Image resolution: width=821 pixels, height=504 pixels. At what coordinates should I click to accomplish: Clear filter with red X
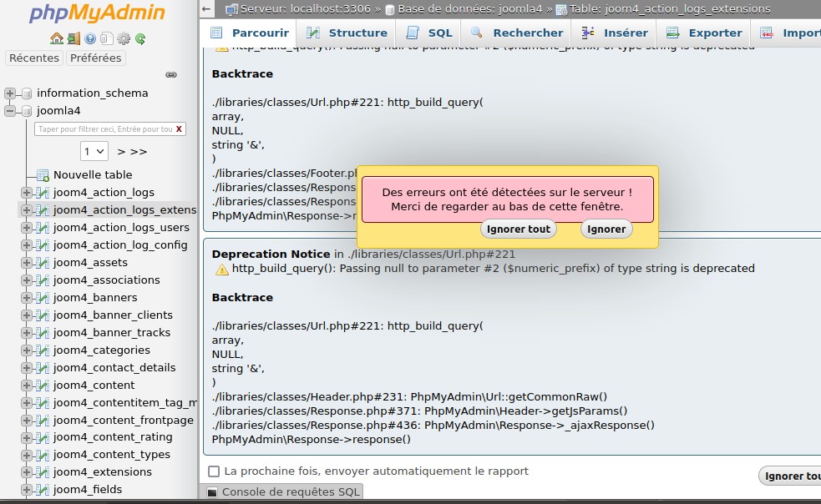(x=179, y=129)
